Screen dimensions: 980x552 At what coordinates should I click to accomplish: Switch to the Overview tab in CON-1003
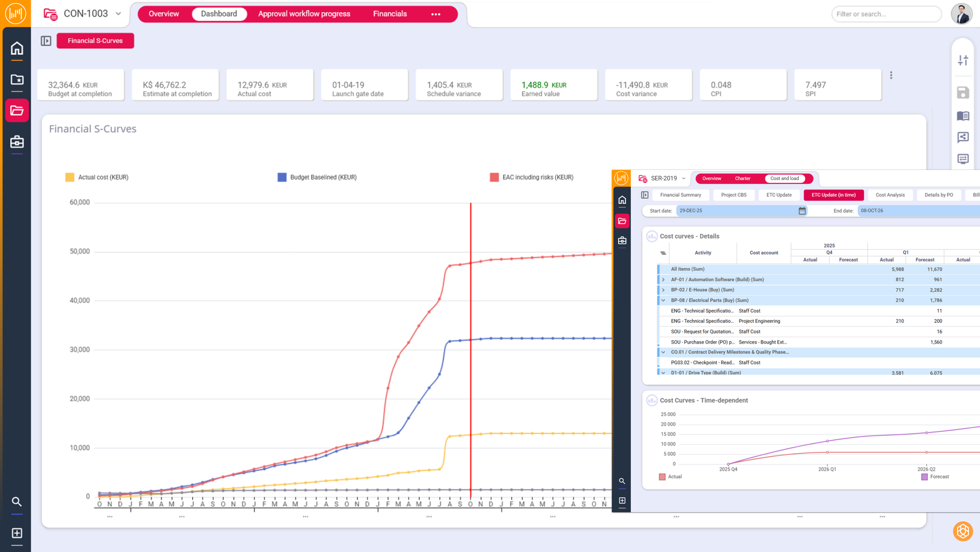pos(164,14)
